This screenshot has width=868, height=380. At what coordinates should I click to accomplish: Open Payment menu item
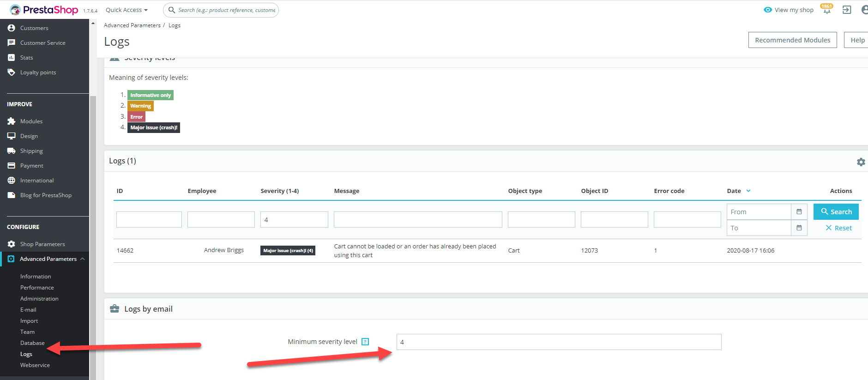point(32,166)
